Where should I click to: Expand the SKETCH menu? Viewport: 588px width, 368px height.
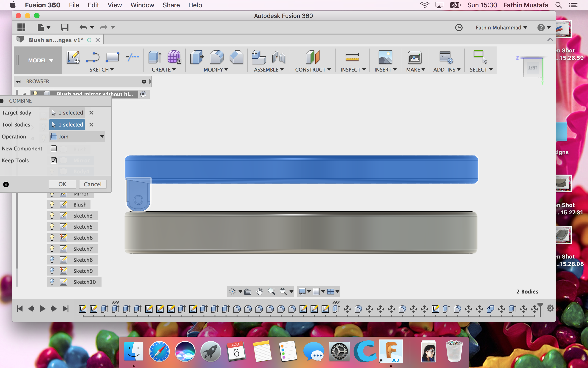102,70
